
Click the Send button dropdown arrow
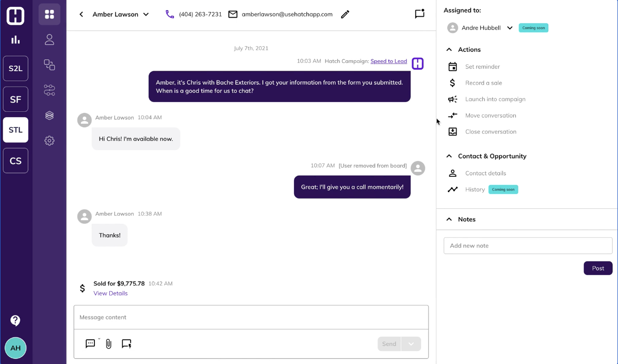tap(411, 343)
